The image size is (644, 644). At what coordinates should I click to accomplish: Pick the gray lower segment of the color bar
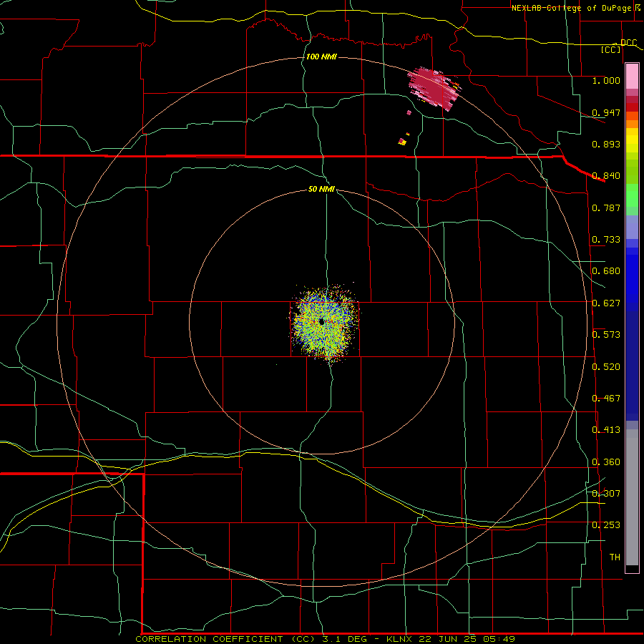[x=632, y=497]
